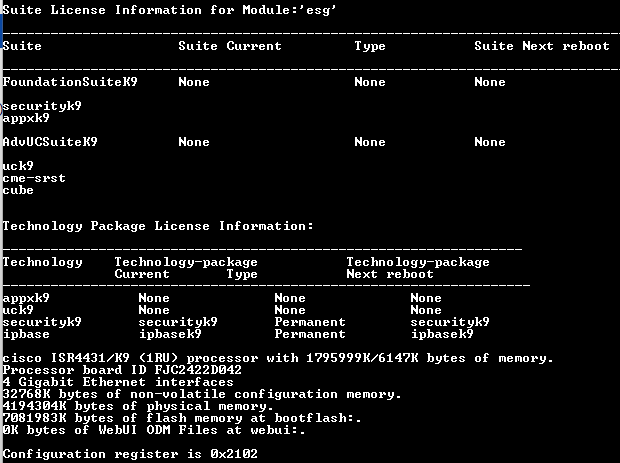Select the 'cme-srst' line
The image size is (620, 463).
coord(34,178)
